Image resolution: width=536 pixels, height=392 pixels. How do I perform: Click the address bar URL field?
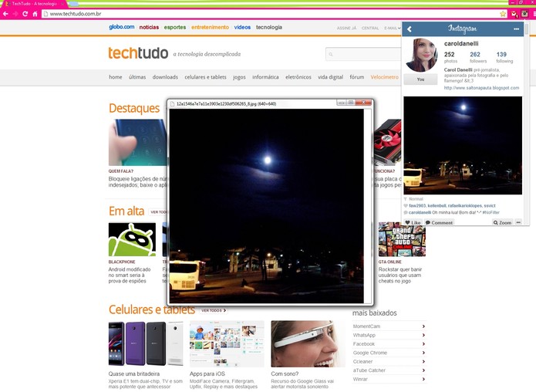tap(270, 14)
